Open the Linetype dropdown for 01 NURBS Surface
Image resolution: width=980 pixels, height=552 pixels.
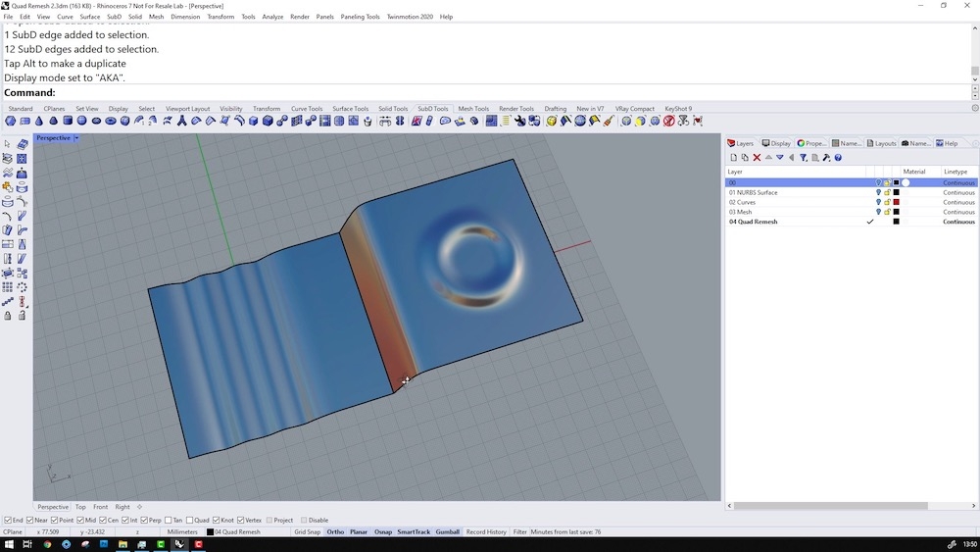(x=958, y=192)
